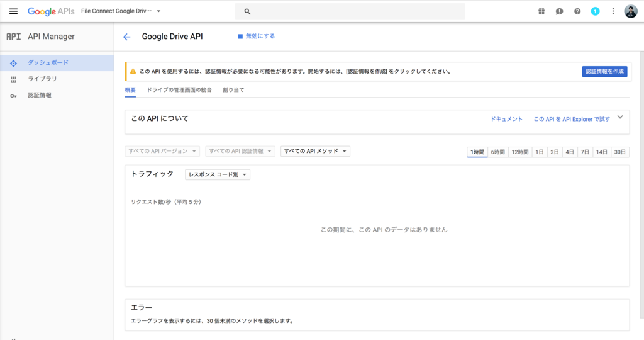Open the help question mark icon
This screenshot has width=644, height=340.
pos(577,11)
